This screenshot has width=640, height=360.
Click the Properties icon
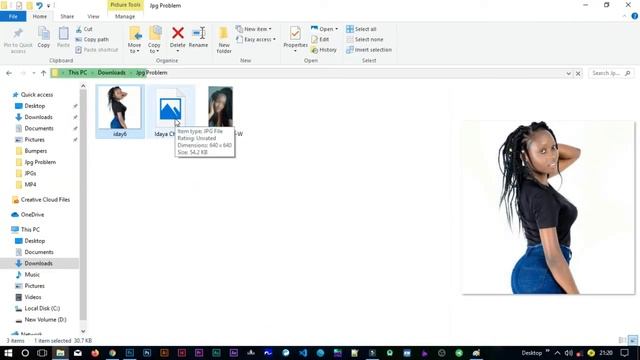coord(295,33)
